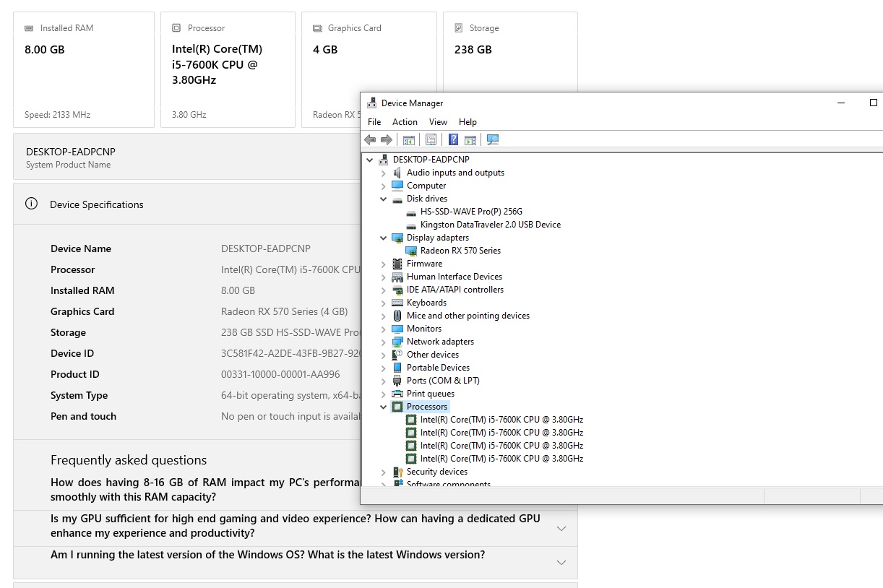Expand the GPU high end gaming question
Screen dimensions: 883x588
point(561,528)
